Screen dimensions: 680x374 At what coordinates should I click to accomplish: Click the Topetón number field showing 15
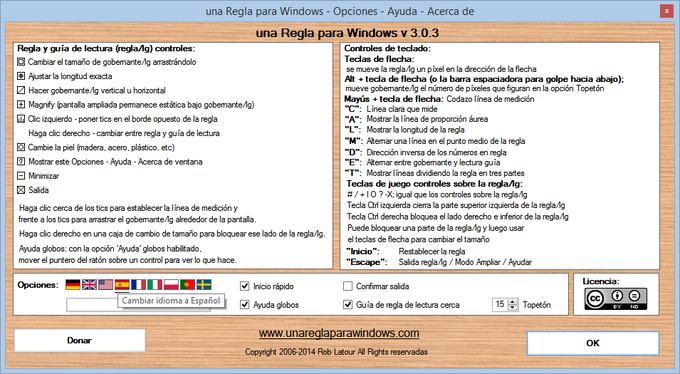click(500, 305)
